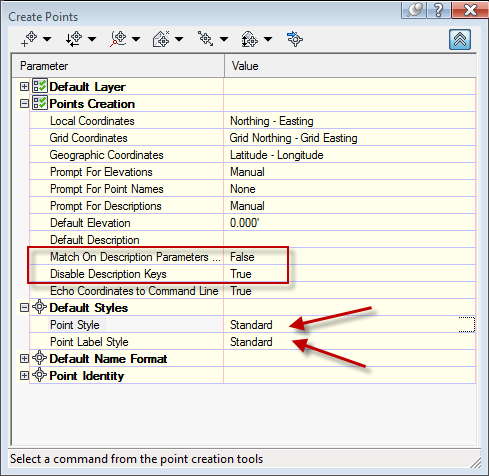Open Alignments point creation tool
This screenshot has width=489, height=476.
coord(118,39)
